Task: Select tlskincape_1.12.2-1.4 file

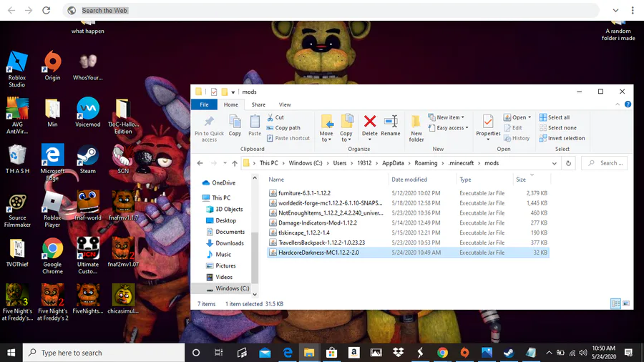Action: [x=409, y=233]
